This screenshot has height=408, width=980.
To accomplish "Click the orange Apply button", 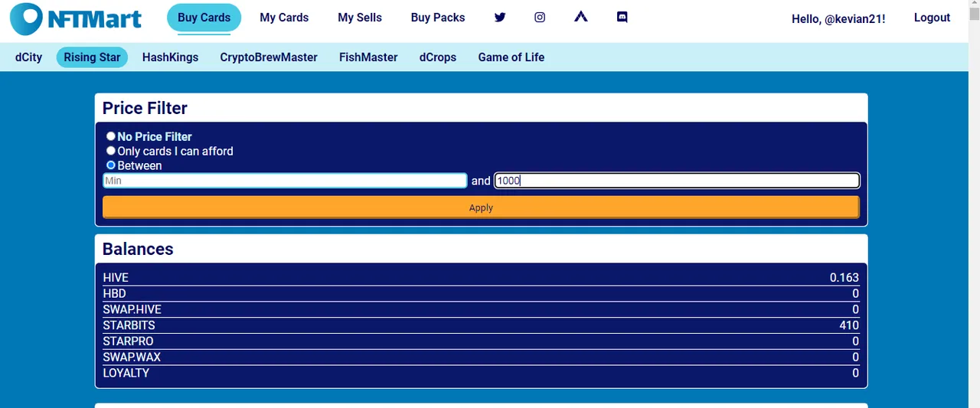I will [x=481, y=207].
